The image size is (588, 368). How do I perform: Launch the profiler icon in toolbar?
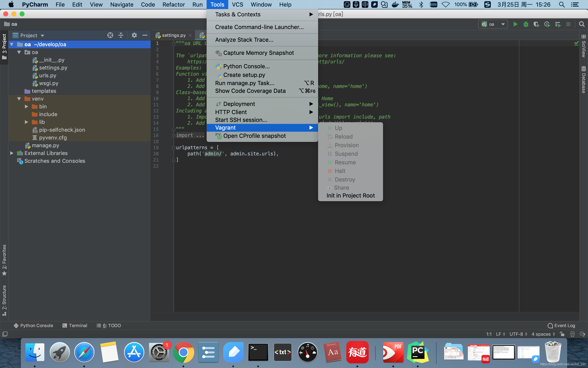pyautogui.click(x=547, y=24)
